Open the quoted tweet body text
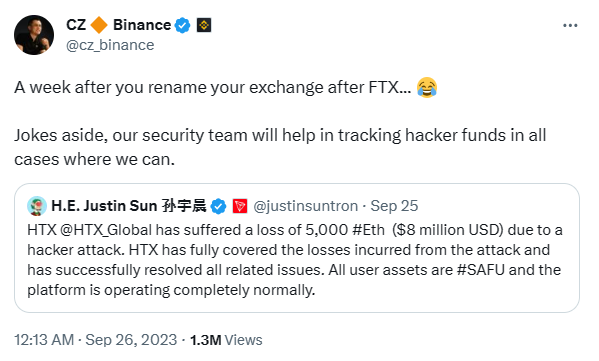This screenshot has height=361, width=599. [295, 260]
